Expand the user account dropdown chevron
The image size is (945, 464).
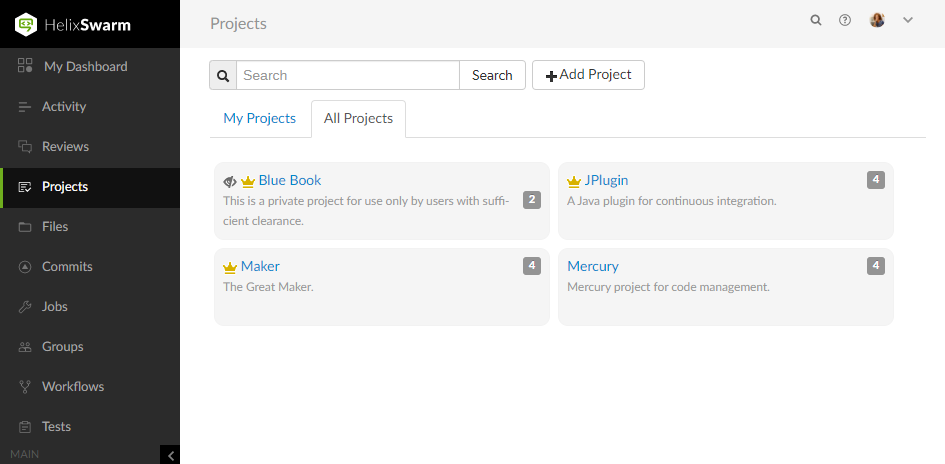pyautogui.click(x=908, y=20)
